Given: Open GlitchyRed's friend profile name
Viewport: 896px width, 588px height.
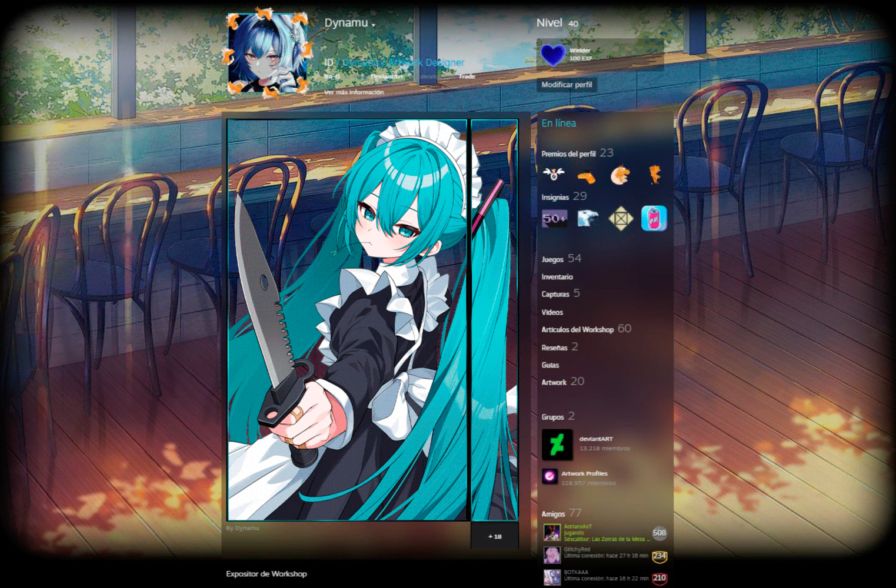Looking at the screenshot, I should (x=577, y=549).
